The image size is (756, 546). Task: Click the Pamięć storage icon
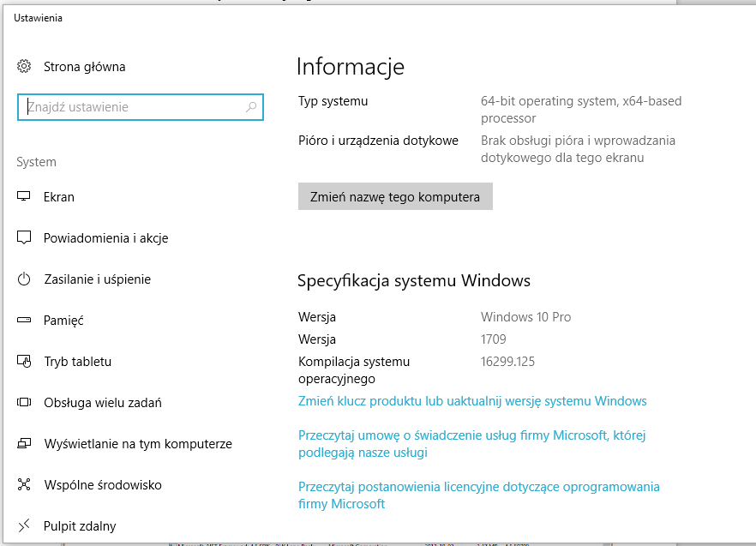point(25,321)
